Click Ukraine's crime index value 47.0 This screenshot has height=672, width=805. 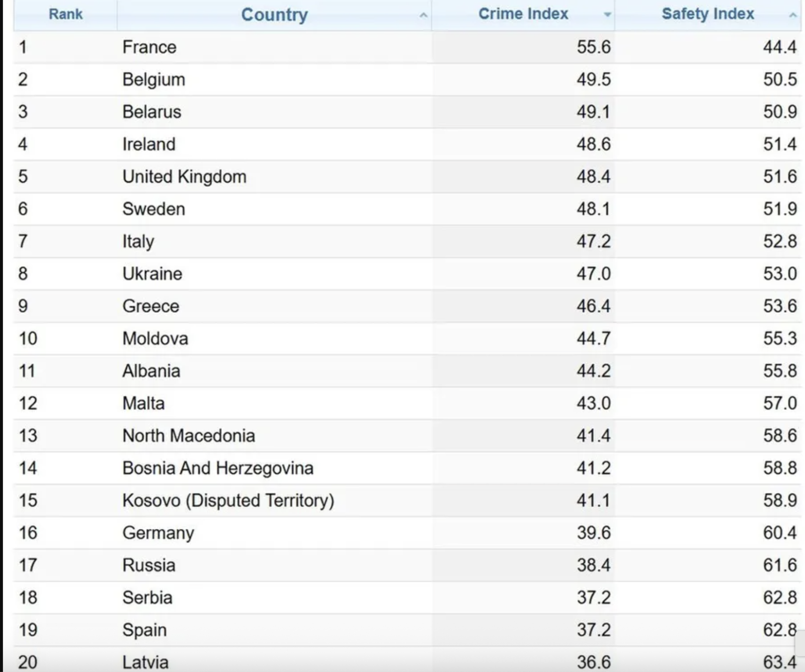click(x=593, y=274)
